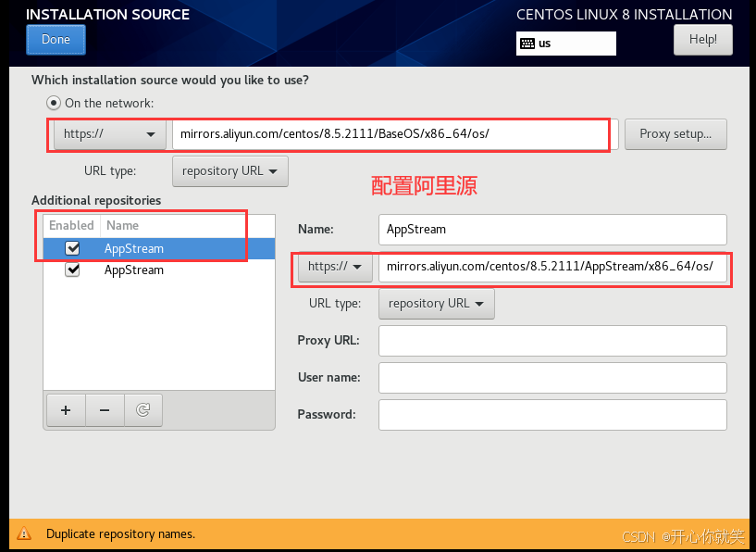
Task: Open the Proxy setup dialog
Action: pos(675,134)
